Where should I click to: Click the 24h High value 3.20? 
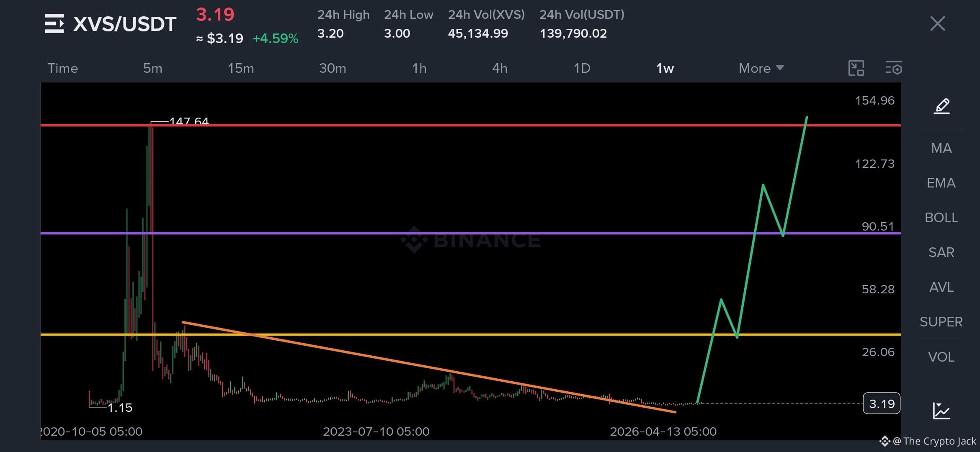coord(330,33)
